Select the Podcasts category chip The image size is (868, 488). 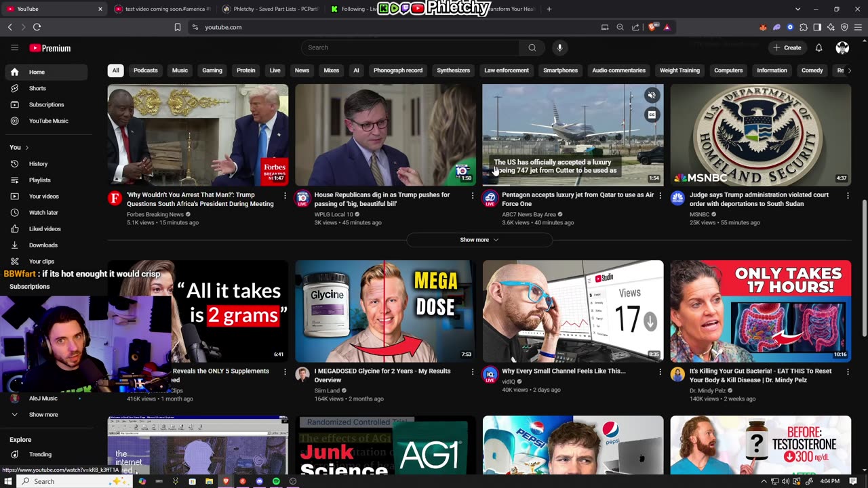pos(145,70)
